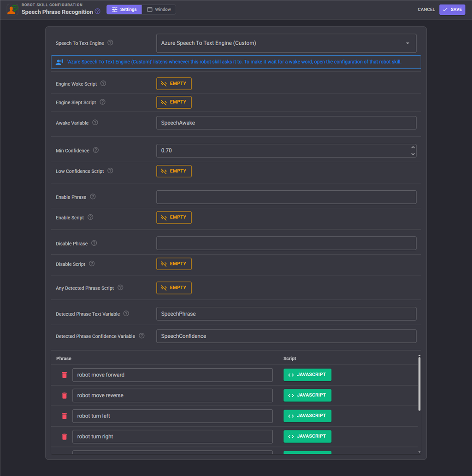Open JavaScript for 'robot turn left'
This screenshot has width=472, height=476.
(x=307, y=416)
